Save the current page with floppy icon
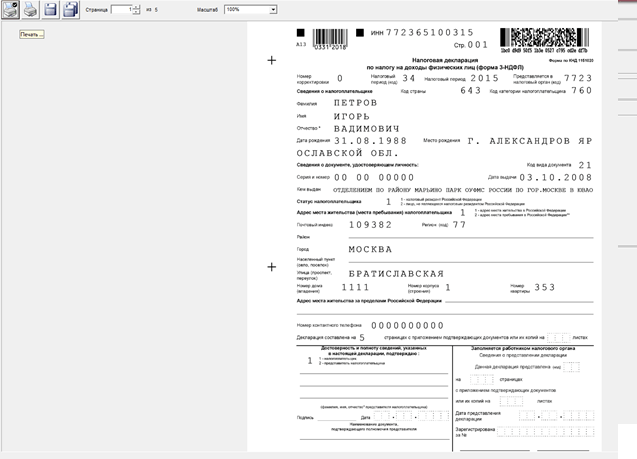This screenshot has height=459, width=637. 50,10
